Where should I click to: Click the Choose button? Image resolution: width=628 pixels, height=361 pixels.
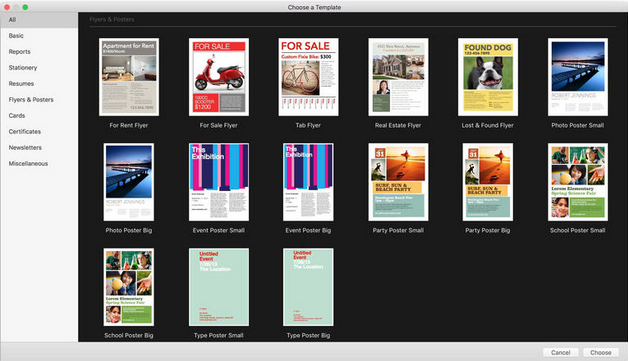[x=601, y=353]
